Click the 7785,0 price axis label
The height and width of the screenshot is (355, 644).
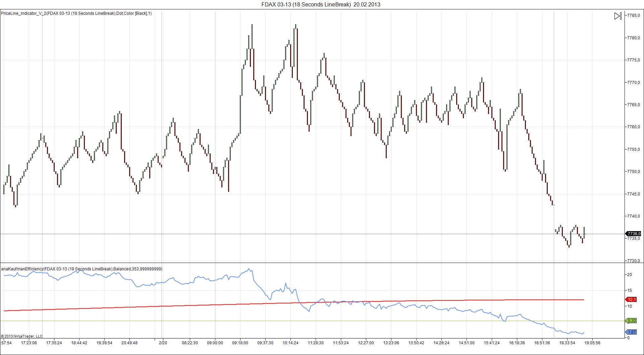[634, 15]
